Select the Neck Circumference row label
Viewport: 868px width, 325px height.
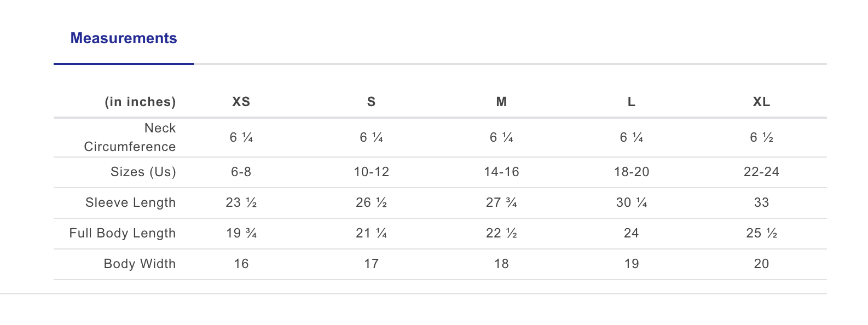coord(130,137)
